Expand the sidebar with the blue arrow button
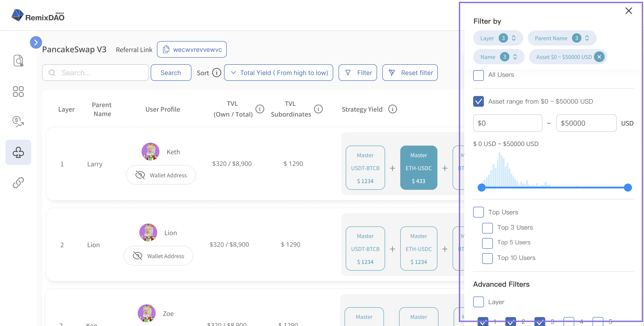Image resolution: width=644 pixels, height=326 pixels. (x=36, y=42)
